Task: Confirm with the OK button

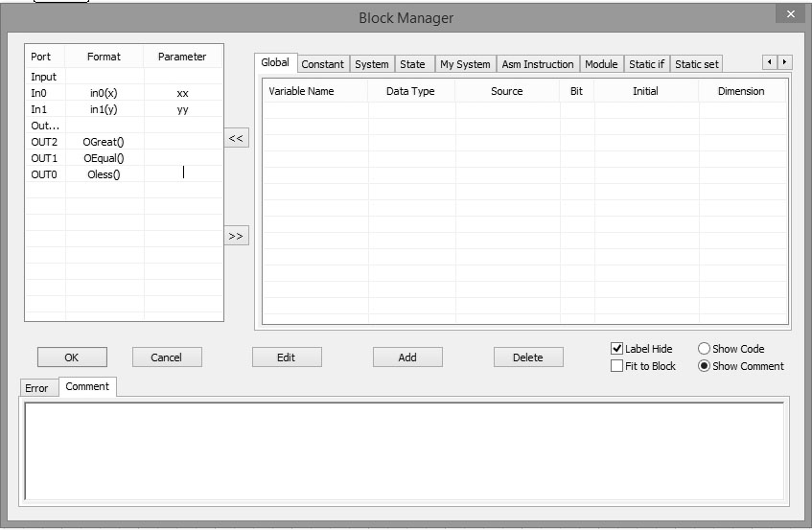Action: 72,357
